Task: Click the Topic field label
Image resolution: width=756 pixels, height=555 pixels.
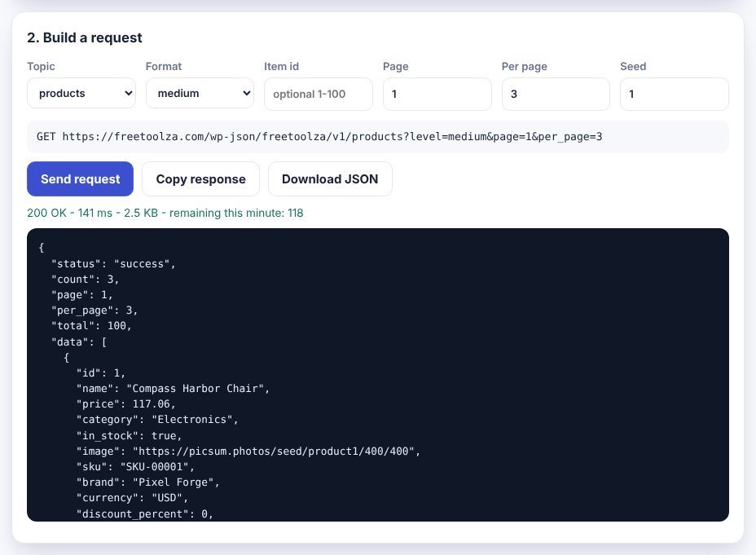Action: pos(41,67)
